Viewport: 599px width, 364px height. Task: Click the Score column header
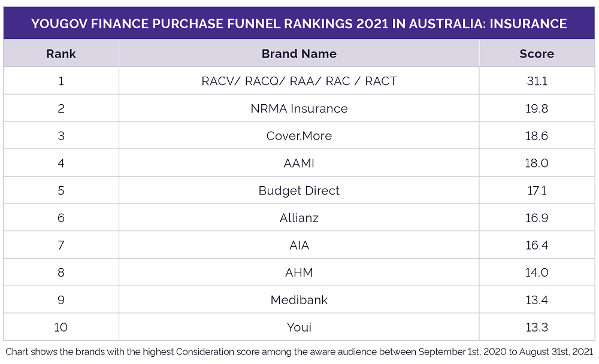[x=537, y=53]
